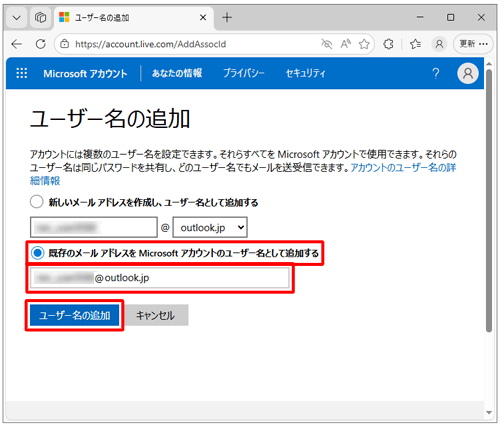The image size is (500, 427).
Task: Click the 更新 menu button
Action: pos(473,44)
